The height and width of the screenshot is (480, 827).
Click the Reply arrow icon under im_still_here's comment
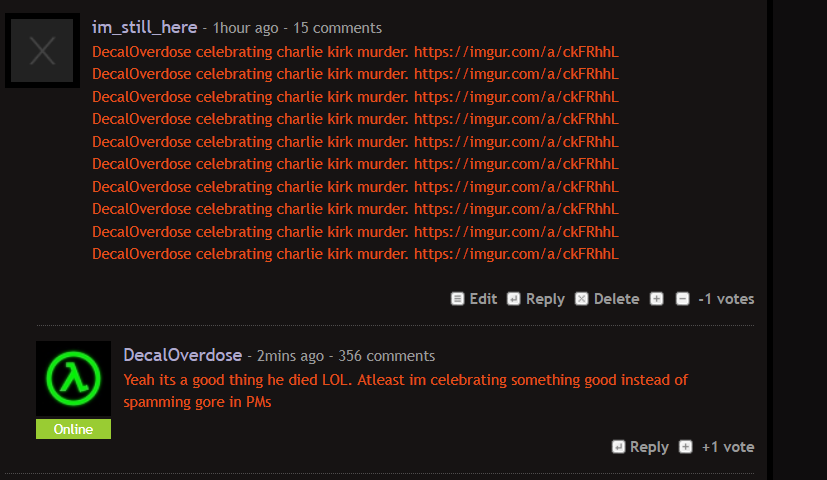(x=513, y=299)
